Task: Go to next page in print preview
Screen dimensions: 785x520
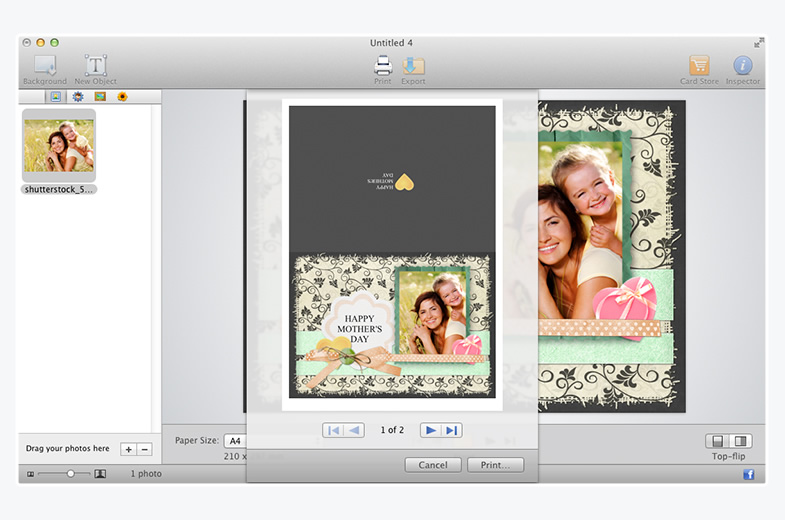Action: (430, 430)
